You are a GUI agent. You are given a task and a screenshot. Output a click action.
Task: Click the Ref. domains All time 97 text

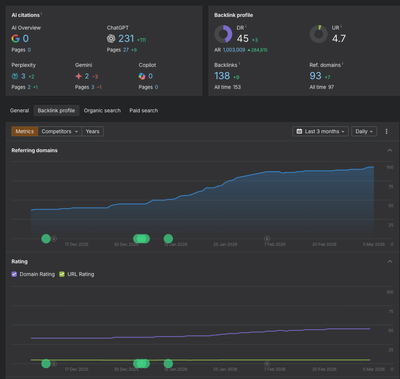tap(322, 87)
